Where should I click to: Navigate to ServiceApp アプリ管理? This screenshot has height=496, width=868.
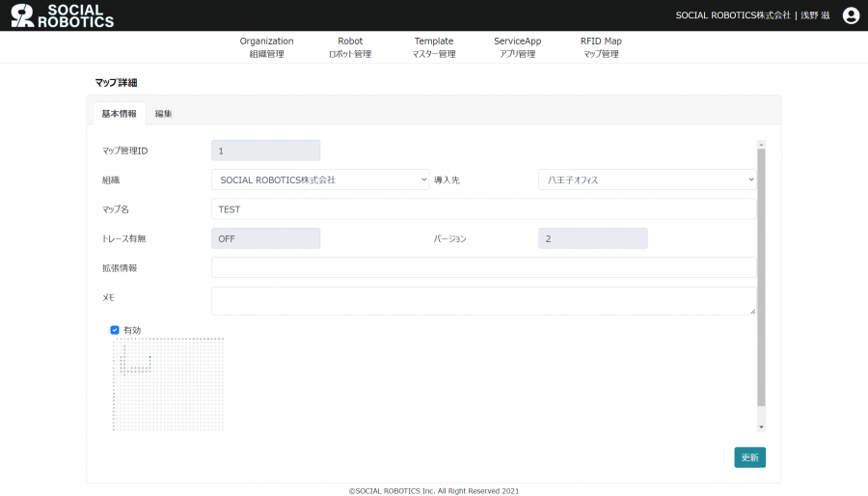(x=518, y=47)
